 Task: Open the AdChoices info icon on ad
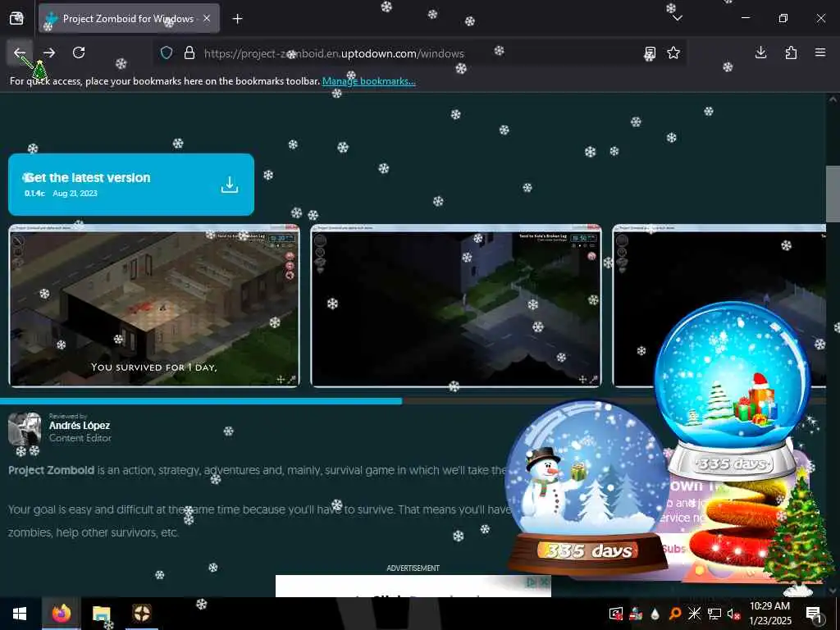tap(532, 582)
